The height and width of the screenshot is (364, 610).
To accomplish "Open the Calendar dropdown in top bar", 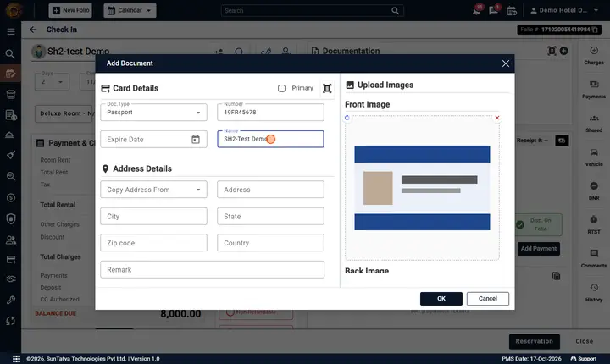I will tap(130, 10).
